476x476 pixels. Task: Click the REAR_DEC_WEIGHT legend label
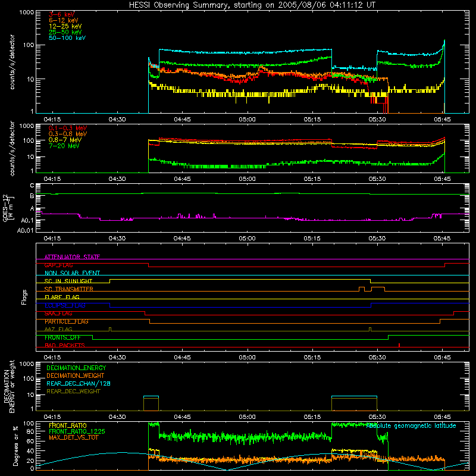coord(73,392)
